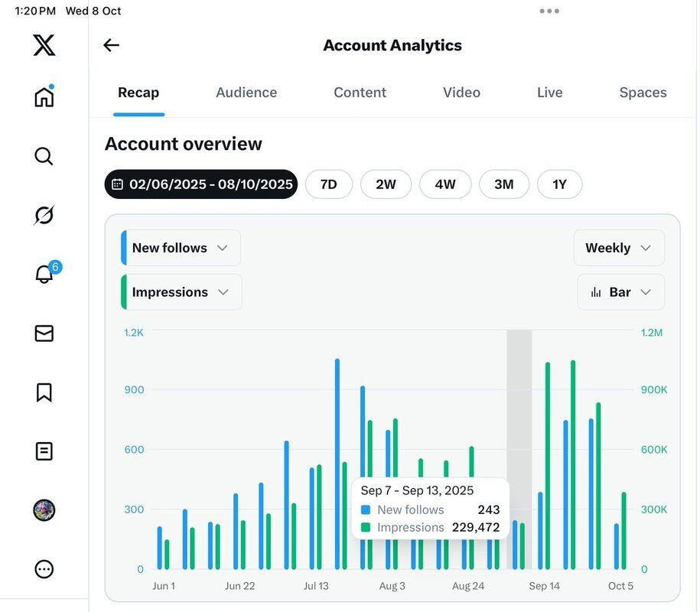Screen dimensions: 700x612
Task: Open Notifications bell icon
Action: click(44, 275)
